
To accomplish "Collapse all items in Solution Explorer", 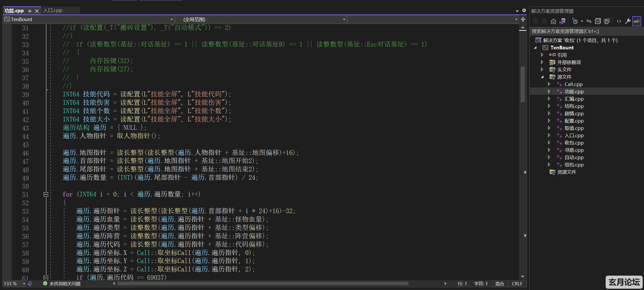I will click(x=598, y=21).
